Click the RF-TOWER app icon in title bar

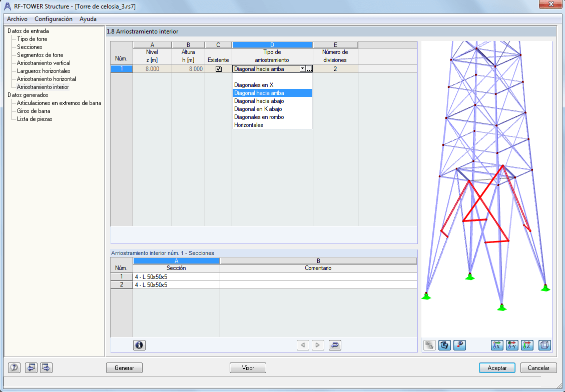pyautogui.click(x=7, y=6)
